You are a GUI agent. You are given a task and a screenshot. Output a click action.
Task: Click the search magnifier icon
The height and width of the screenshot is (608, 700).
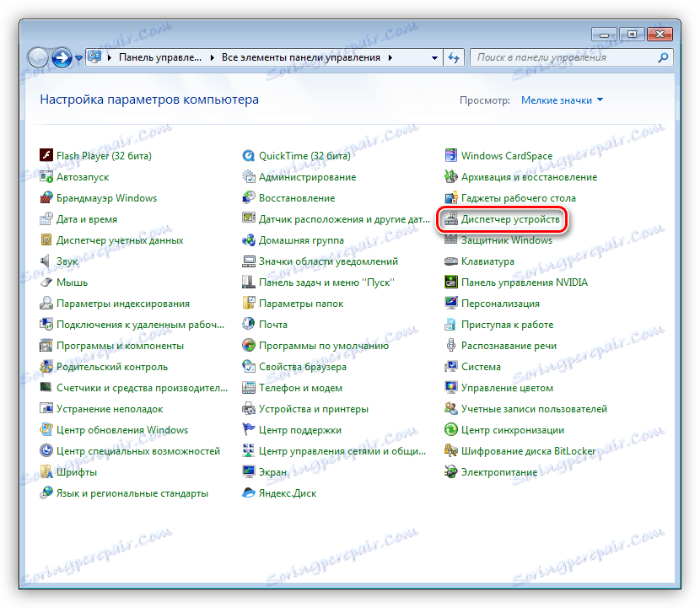[x=663, y=57]
